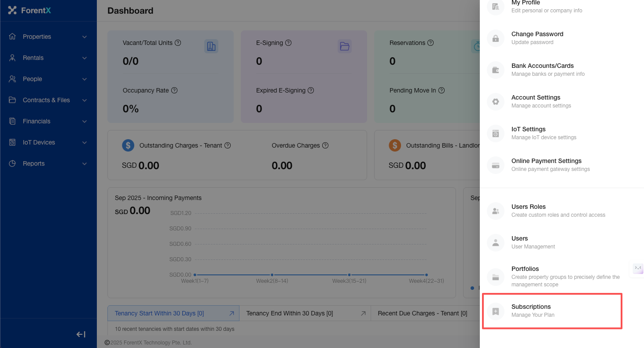Click the Week2 data point on chart
Viewport: 644px width, 348px height.
point(272,275)
